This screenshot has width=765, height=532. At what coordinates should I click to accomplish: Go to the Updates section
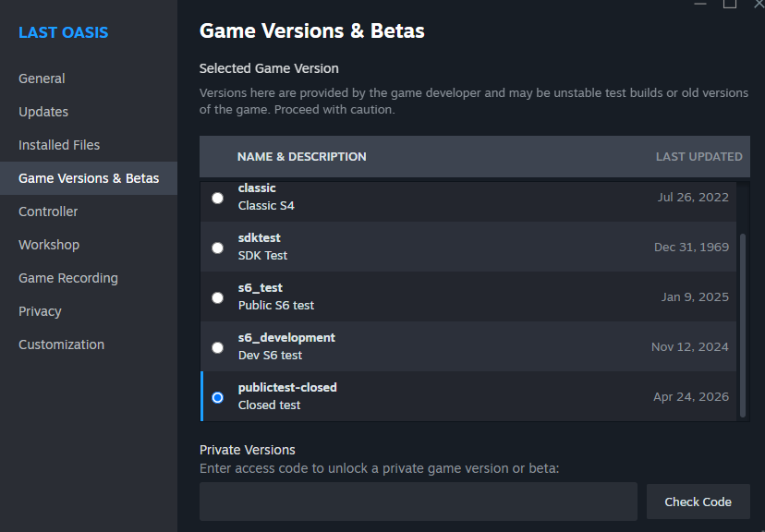coord(43,112)
